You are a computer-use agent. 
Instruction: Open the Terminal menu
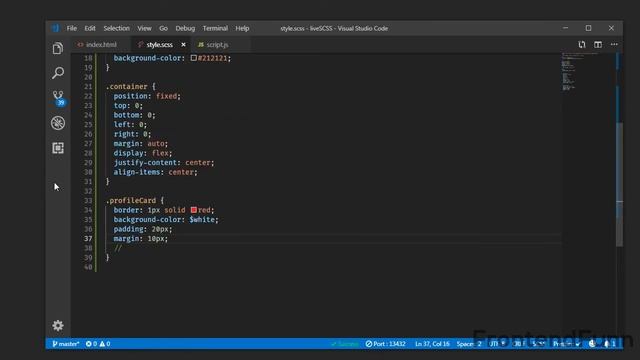[x=215, y=28]
